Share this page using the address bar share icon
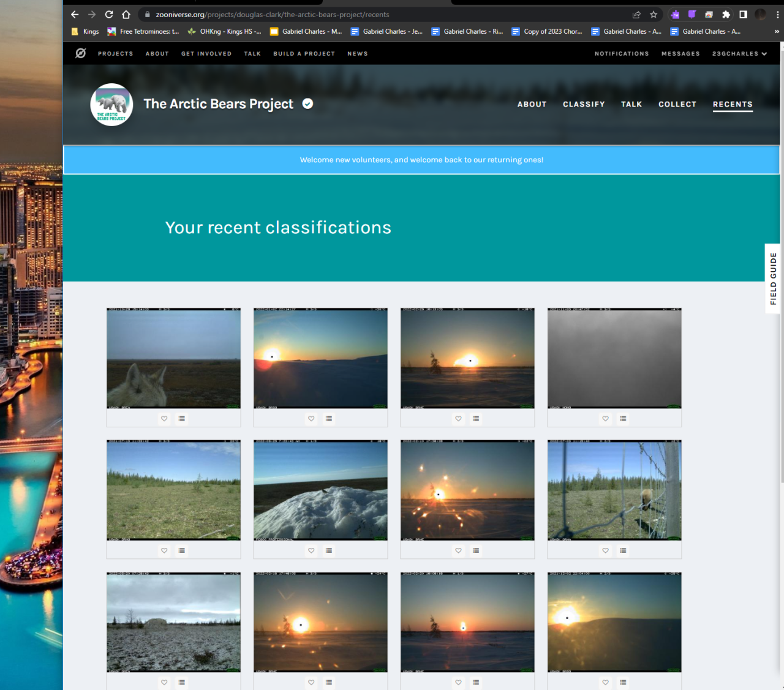Viewport: 784px width, 690px height. pyautogui.click(x=636, y=15)
